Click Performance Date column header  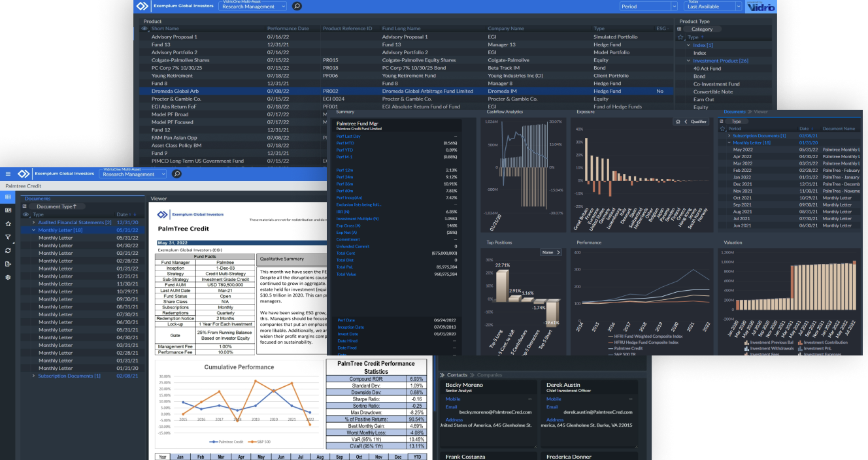(x=288, y=29)
